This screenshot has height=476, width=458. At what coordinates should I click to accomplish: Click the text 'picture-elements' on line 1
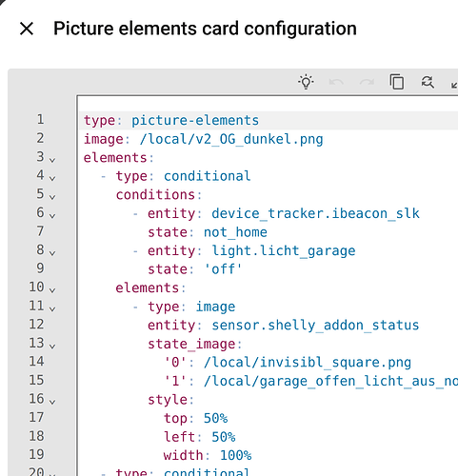coord(195,121)
